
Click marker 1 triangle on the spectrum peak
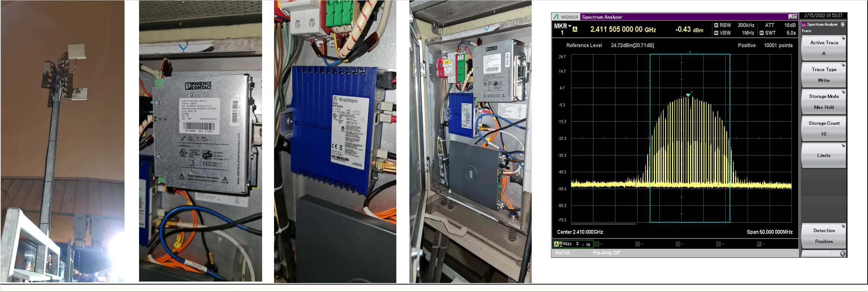coord(688,95)
